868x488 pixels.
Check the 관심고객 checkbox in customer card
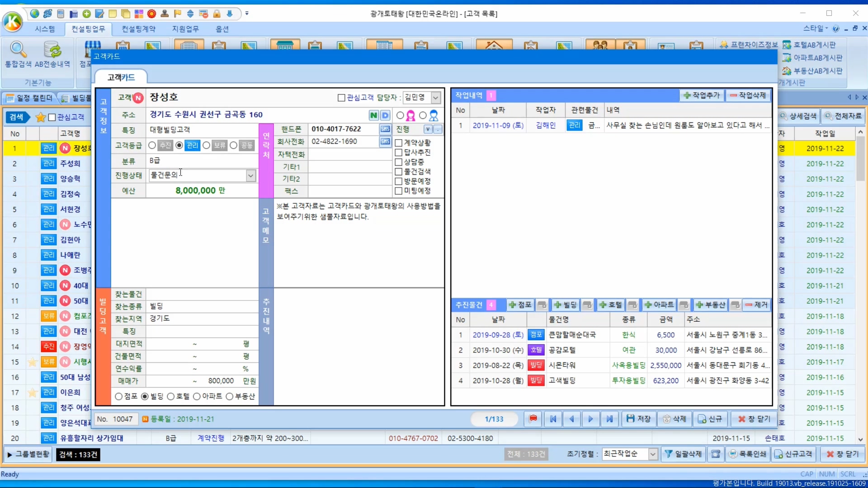pos(341,98)
